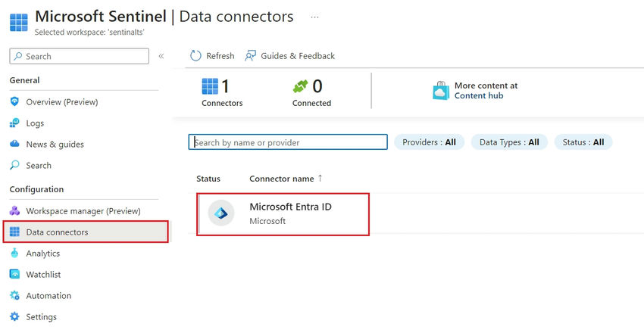This screenshot has width=644, height=333.
Task: Click the Automation gear icon
Action: 15,296
